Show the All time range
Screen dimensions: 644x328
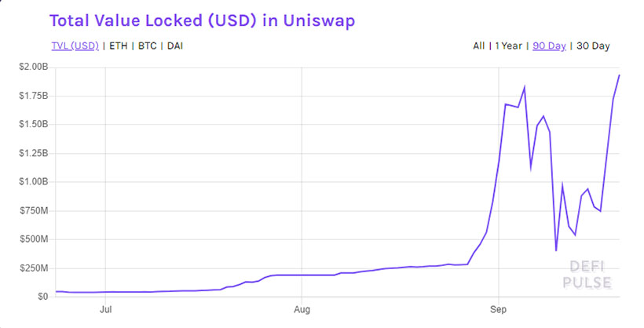(478, 46)
